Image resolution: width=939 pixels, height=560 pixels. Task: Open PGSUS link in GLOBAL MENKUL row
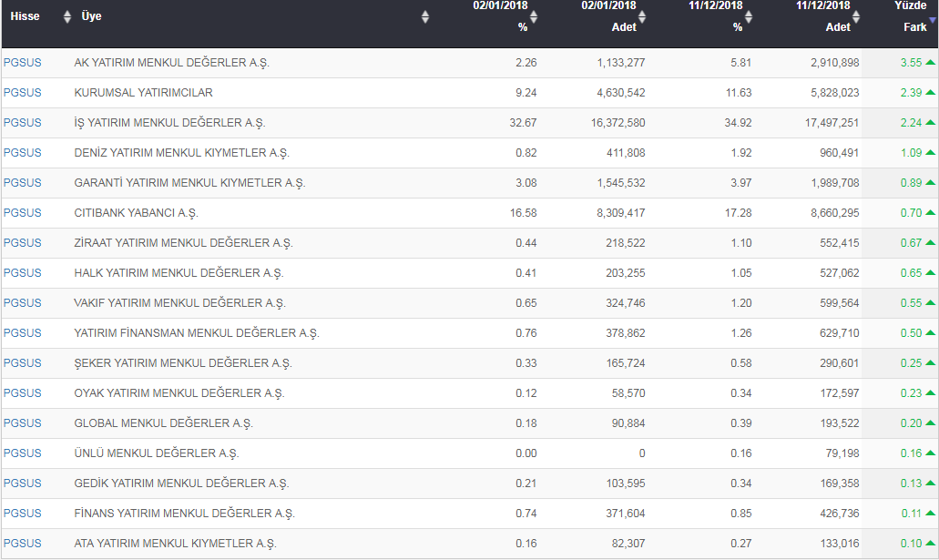tap(22, 423)
